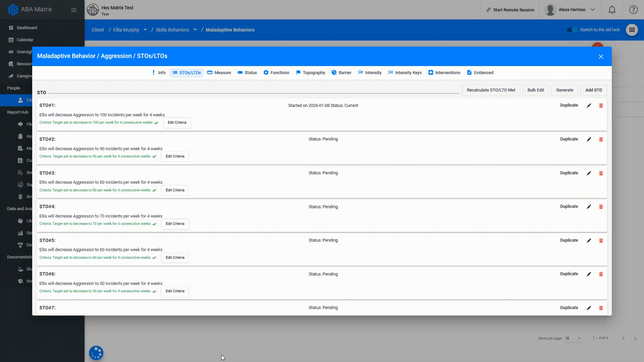644x362 pixels.
Task: Click the pencil edit icon for STO#4
Action: click(x=589, y=207)
